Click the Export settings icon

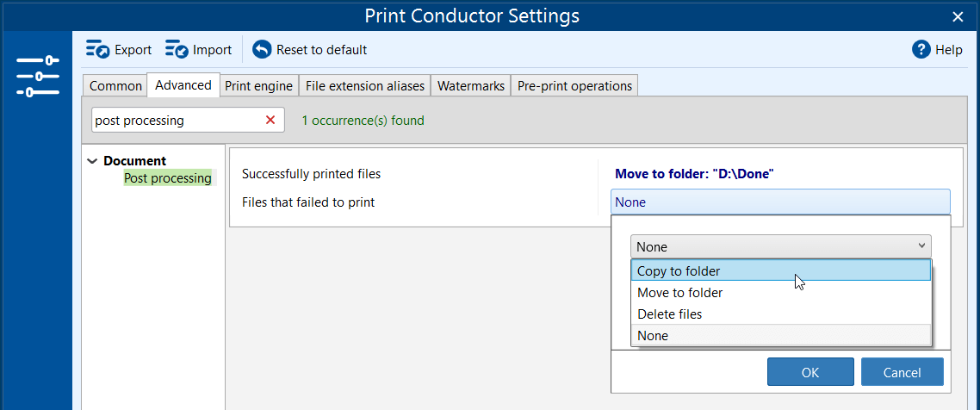coord(97,50)
